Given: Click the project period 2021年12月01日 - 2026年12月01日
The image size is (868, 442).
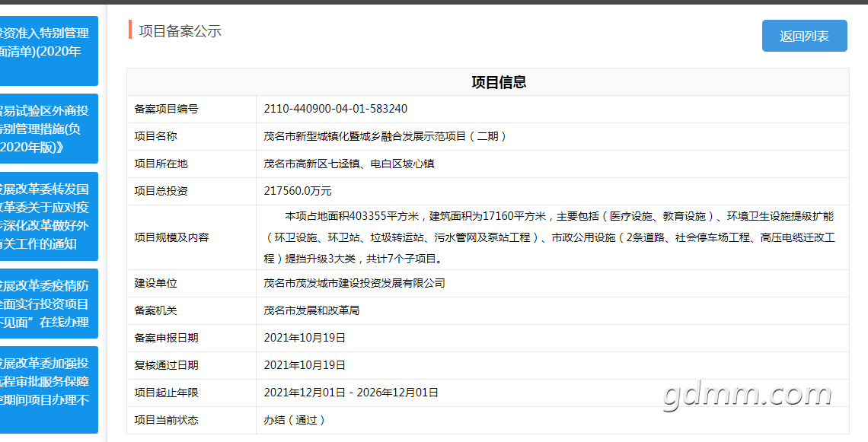Looking at the screenshot, I should point(352,393).
